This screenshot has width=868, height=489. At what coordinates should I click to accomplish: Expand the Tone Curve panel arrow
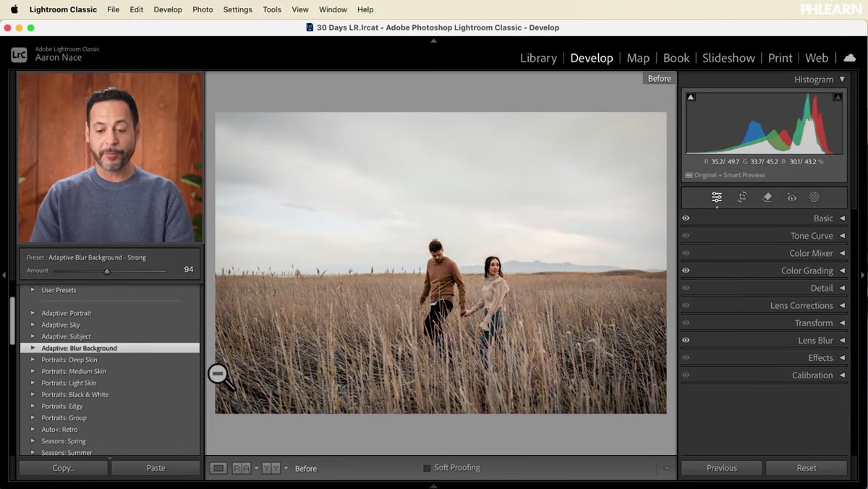click(x=842, y=236)
